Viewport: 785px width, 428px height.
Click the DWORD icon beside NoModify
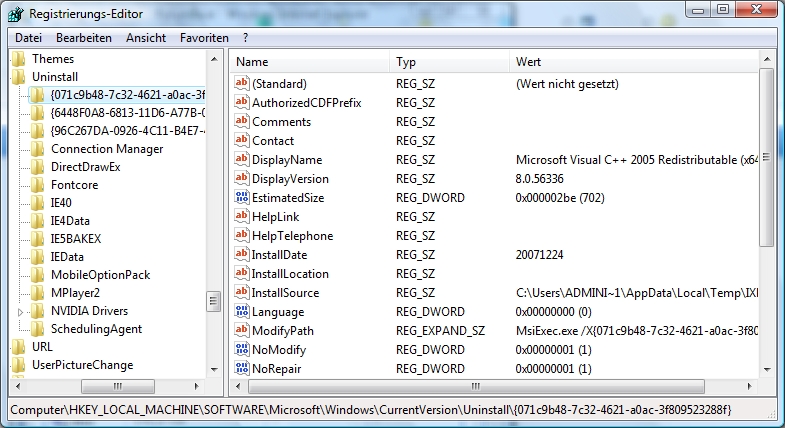242,349
